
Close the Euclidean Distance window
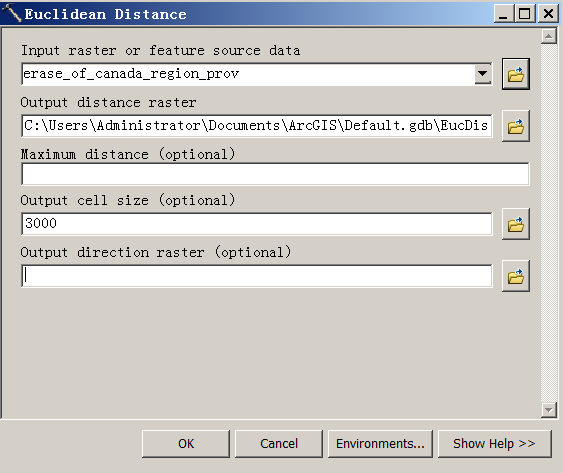[x=548, y=14]
